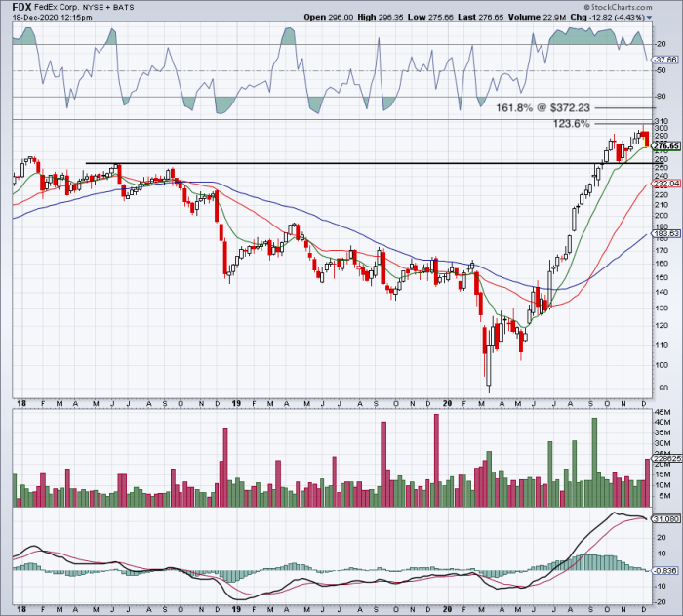Click the 45M volume axis label
683x616 pixels.
point(664,412)
